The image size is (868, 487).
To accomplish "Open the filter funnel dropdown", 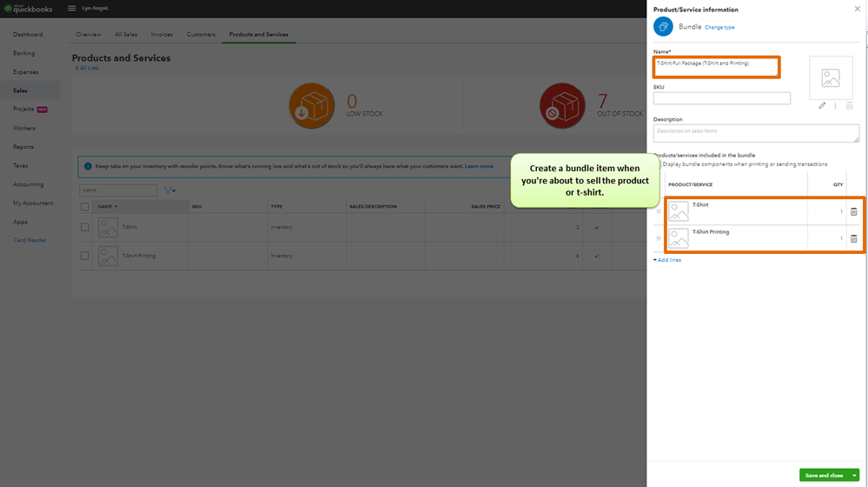I will pos(169,190).
